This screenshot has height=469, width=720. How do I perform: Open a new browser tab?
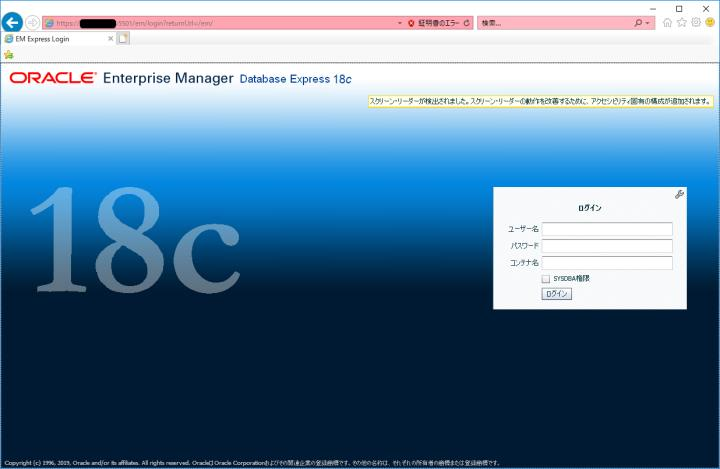pos(123,39)
